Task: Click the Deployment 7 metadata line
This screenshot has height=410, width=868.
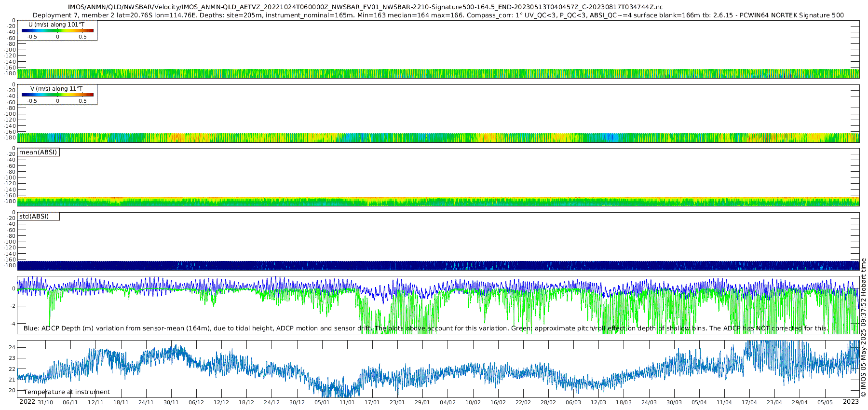Action: click(438, 15)
